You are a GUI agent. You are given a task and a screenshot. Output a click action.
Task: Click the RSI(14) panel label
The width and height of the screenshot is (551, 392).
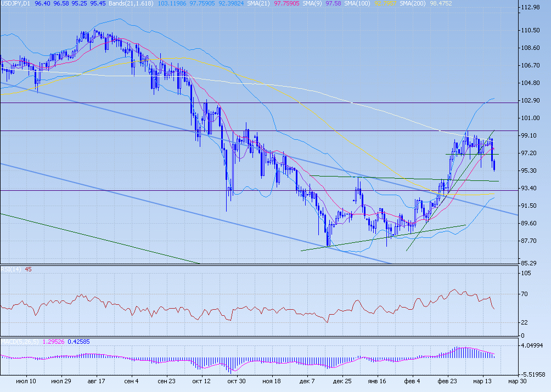tap(10, 269)
